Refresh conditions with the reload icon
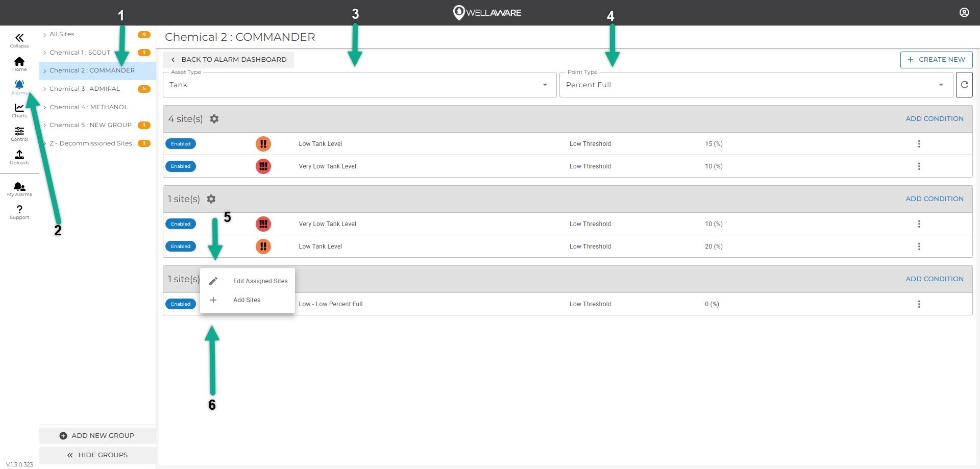Viewport: 980px width, 469px height. (964, 85)
